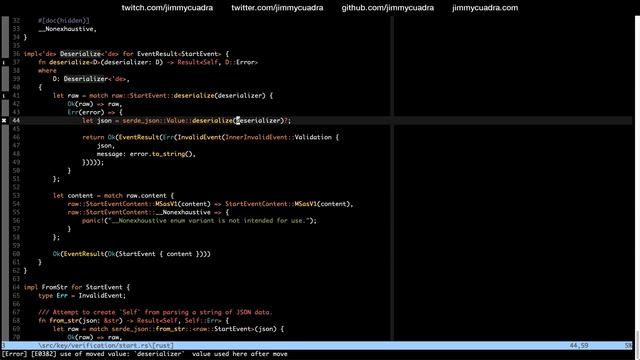The width and height of the screenshot is (640, 360).
Task: Select line number 53 in the gutter
Action: [16, 196]
